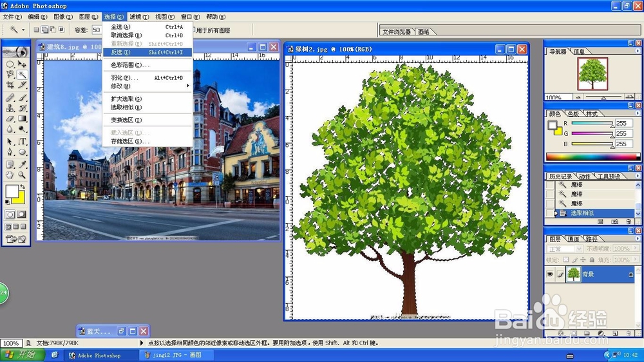Toggle lock image pixels brush icon

(x=574, y=260)
